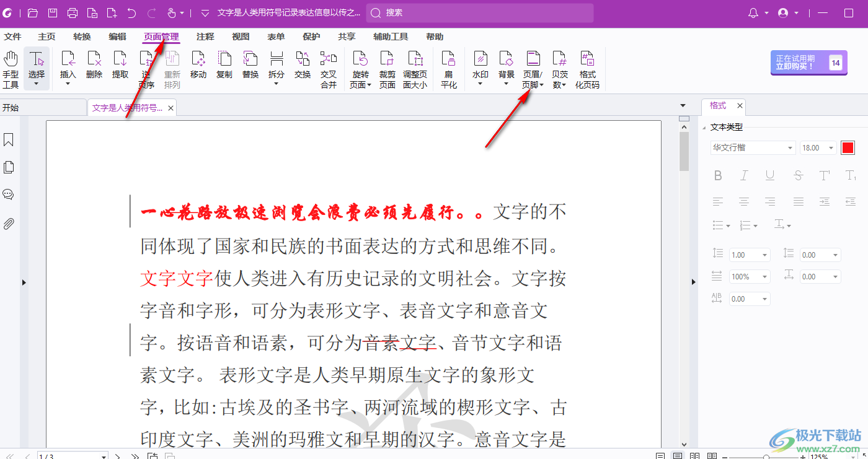868x459 pixels.
Task: Click the page number 1 / 3 field
Action: pos(73,456)
